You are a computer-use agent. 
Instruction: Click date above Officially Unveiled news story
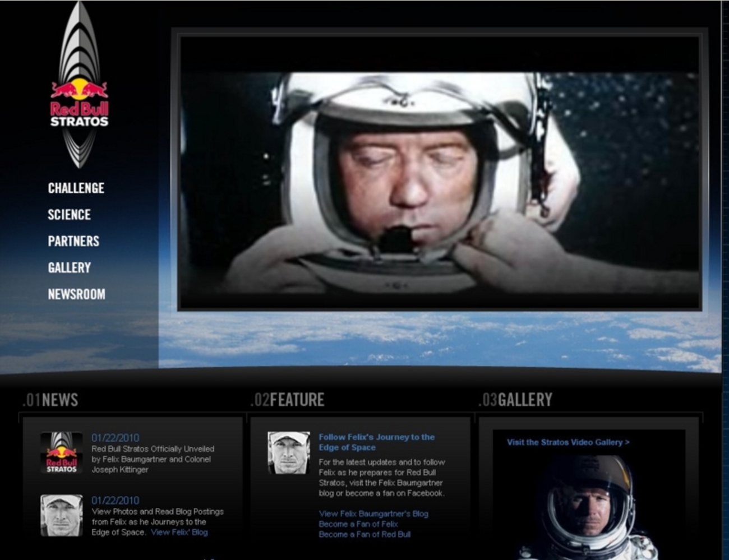(116, 438)
